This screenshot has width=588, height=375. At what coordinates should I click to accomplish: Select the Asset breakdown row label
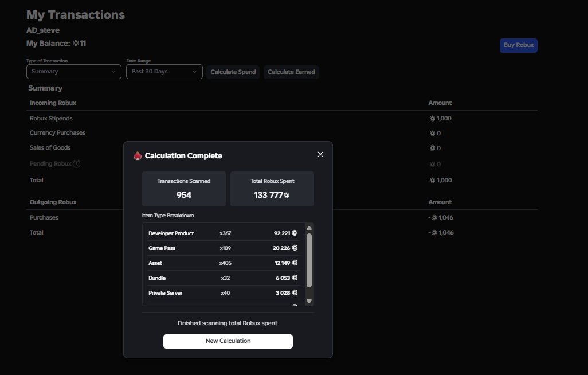[155, 263]
